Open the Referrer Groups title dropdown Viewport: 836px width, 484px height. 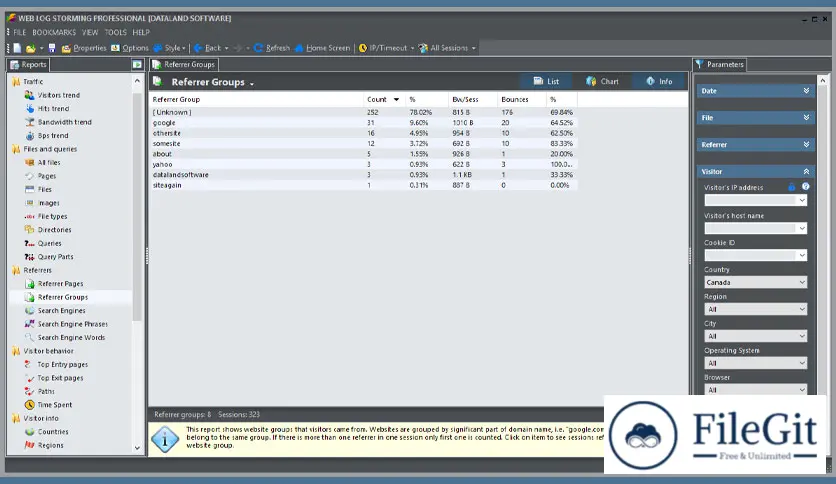pyautogui.click(x=252, y=83)
